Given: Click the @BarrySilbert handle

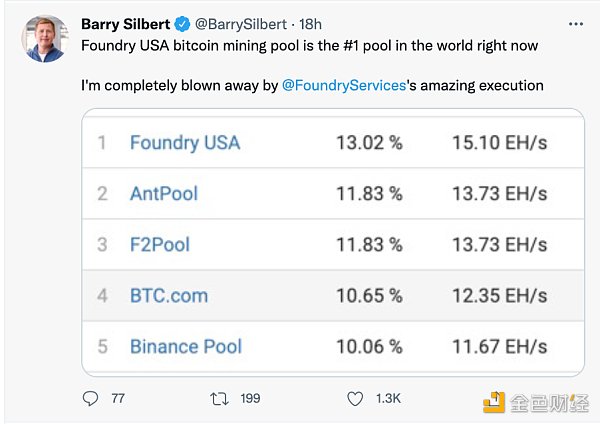Looking at the screenshot, I should (241, 24).
